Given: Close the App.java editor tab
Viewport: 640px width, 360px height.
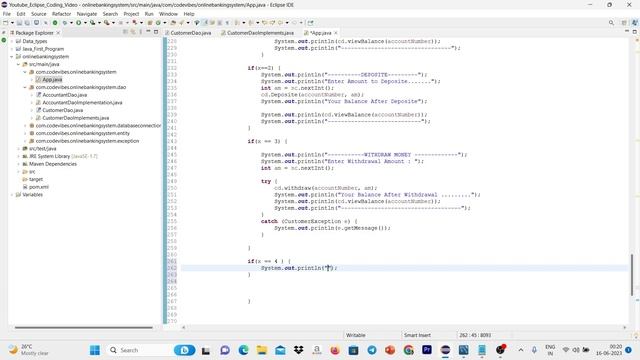Looking at the screenshot, I should 336,33.
